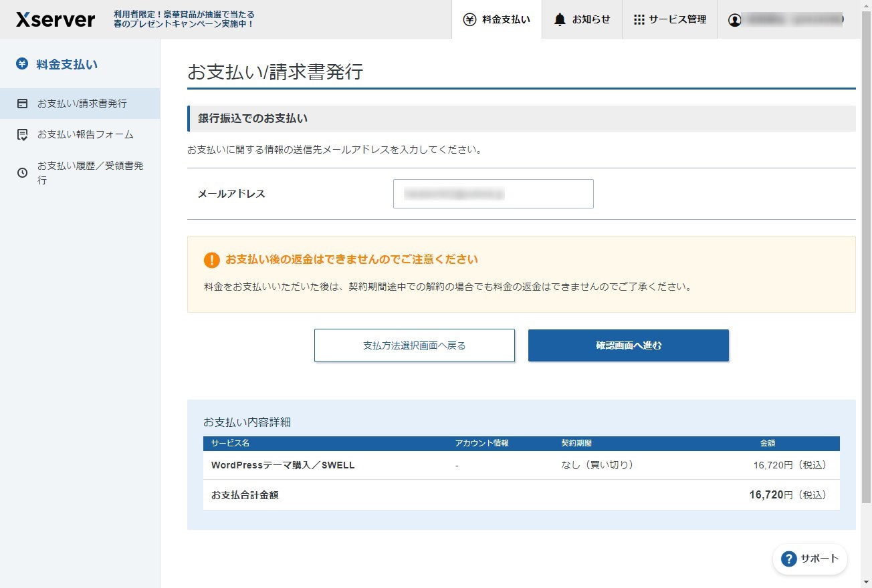Open notifications via the お知らせ bell icon
This screenshot has width=872, height=588.
click(x=559, y=19)
